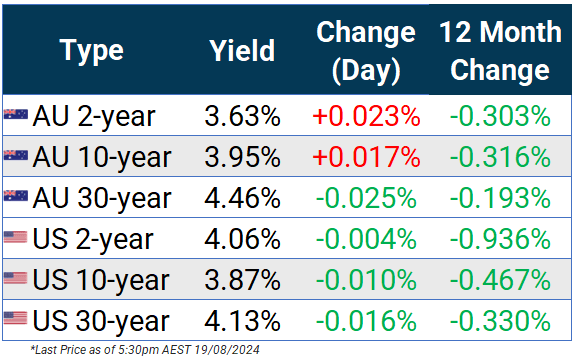Select the US 30-year yield 4.13%

pos(242,321)
